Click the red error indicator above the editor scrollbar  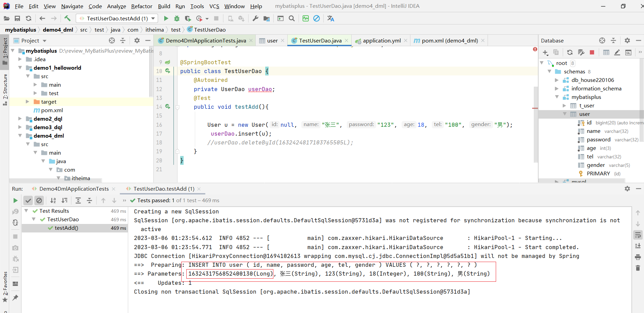(535, 50)
